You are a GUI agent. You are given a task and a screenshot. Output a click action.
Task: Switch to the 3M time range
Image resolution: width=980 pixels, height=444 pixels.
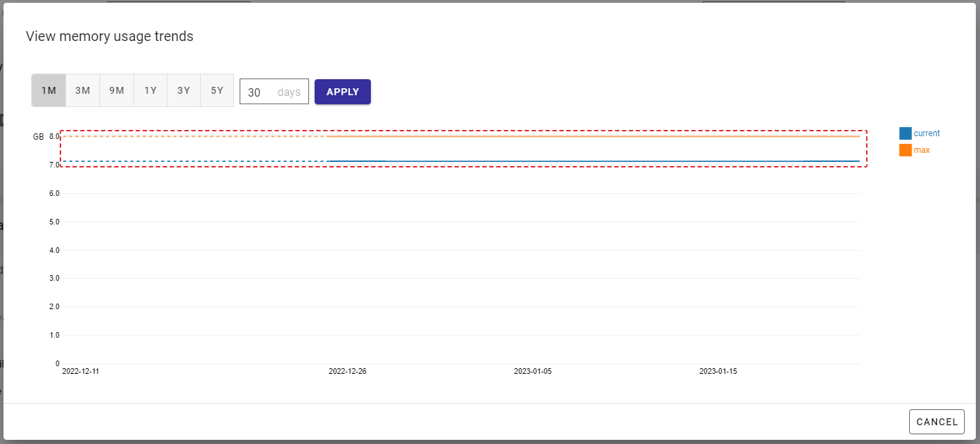[x=83, y=91]
